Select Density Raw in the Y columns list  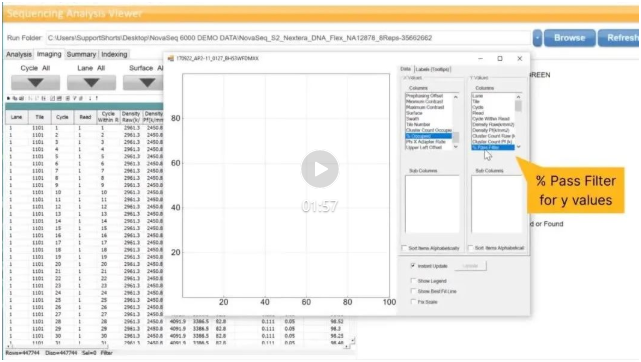[493, 124]
